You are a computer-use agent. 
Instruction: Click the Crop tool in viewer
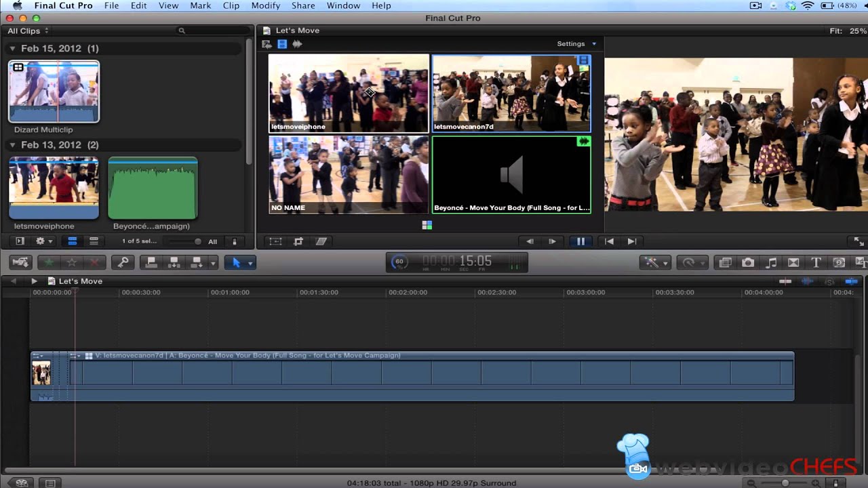[298, 241]
